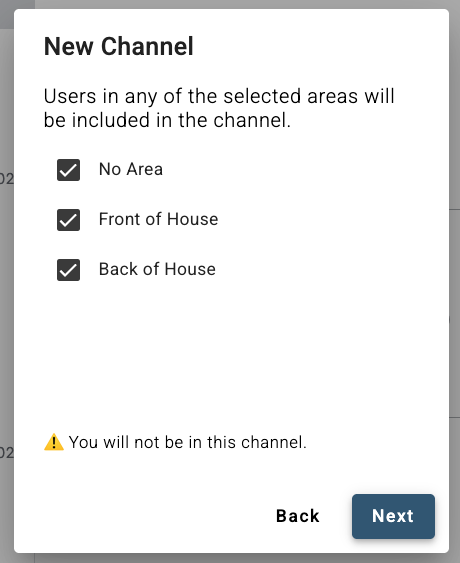
Task: Select the No Area label text
Action: (131, 169)
